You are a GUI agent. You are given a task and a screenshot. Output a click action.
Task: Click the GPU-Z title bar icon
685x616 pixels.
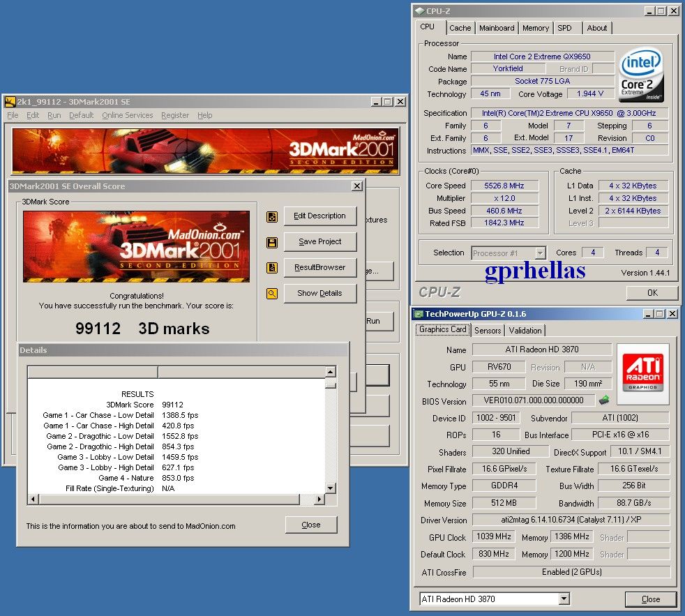pos(419,314)
